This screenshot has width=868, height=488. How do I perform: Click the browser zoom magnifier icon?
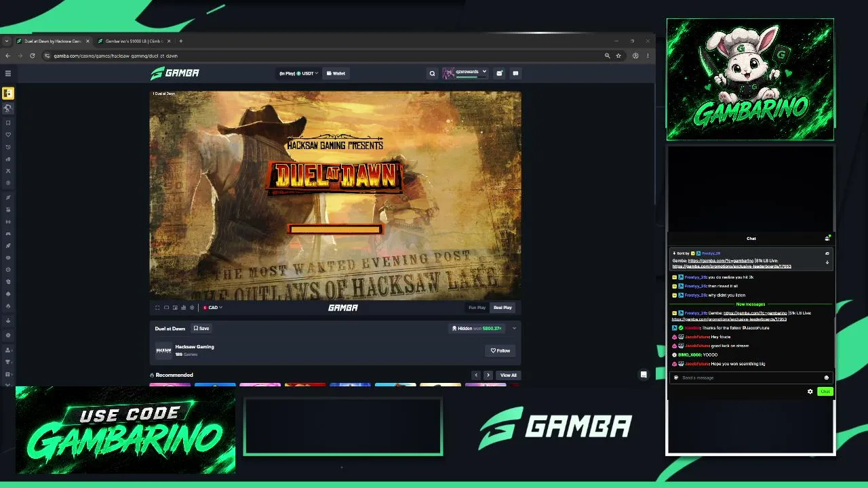point(607,56)
